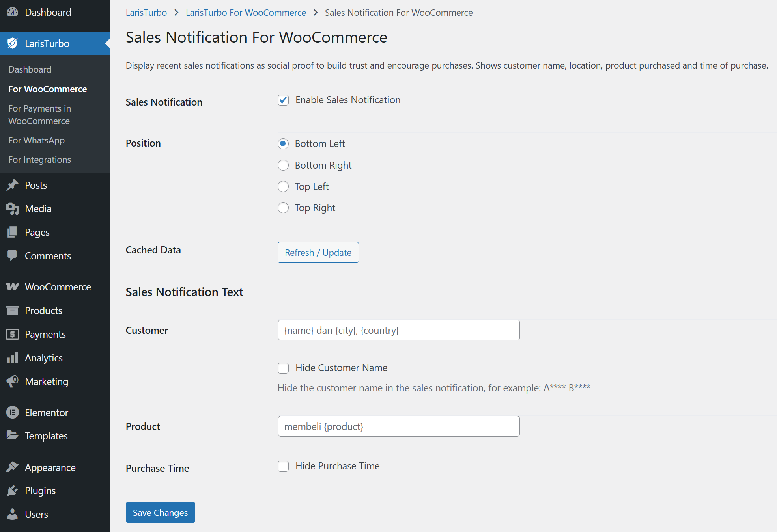Image resolution: width=777 pixels, height=532 pixels.
Task: Check Hide Customer Name checkbox
Action: click(x=283, y=368)
